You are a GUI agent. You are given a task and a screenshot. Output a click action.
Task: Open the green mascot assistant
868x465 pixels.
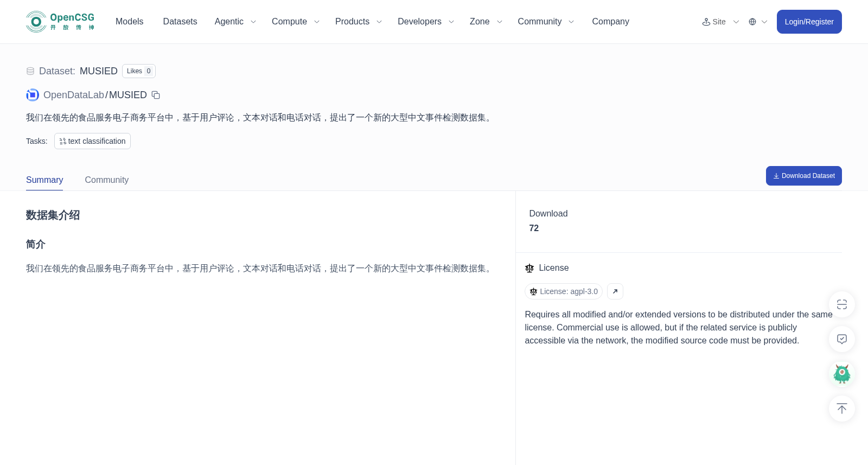842,374
